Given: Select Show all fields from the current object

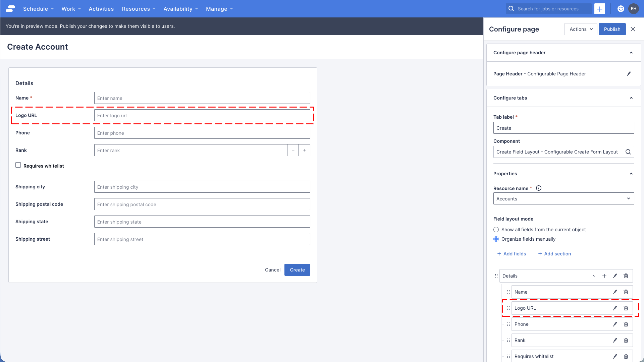Looking at the screenshot, I should [x=496, y=230].
